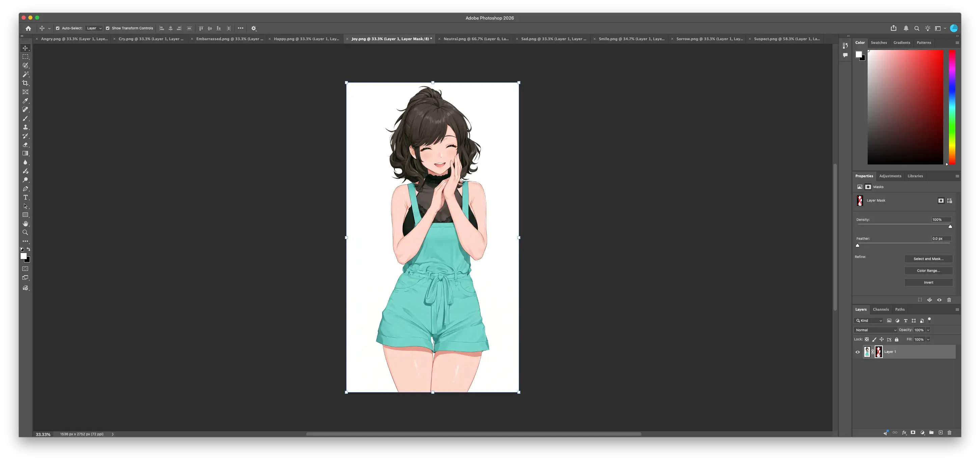This screenshot has width=980, height=462.
Task: Open the Normal blend mode dropdown
Action: [x=876, y=330]
